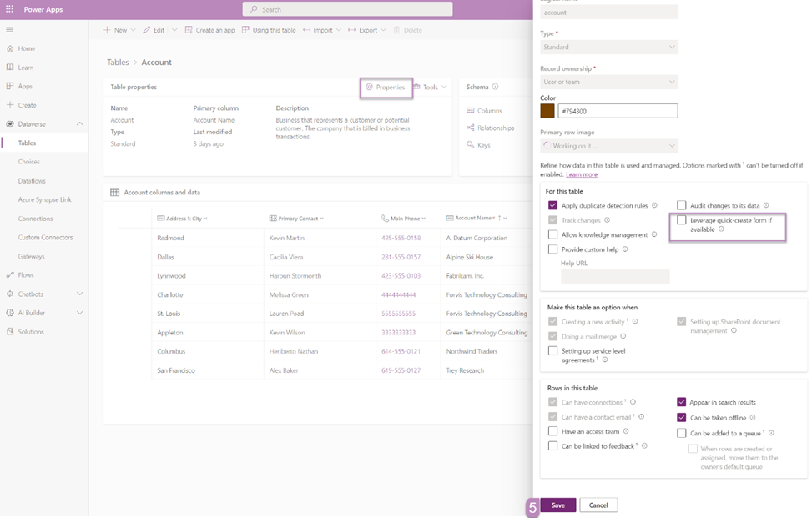Click the hamburger menu icon in sidebar

(10, 30)
